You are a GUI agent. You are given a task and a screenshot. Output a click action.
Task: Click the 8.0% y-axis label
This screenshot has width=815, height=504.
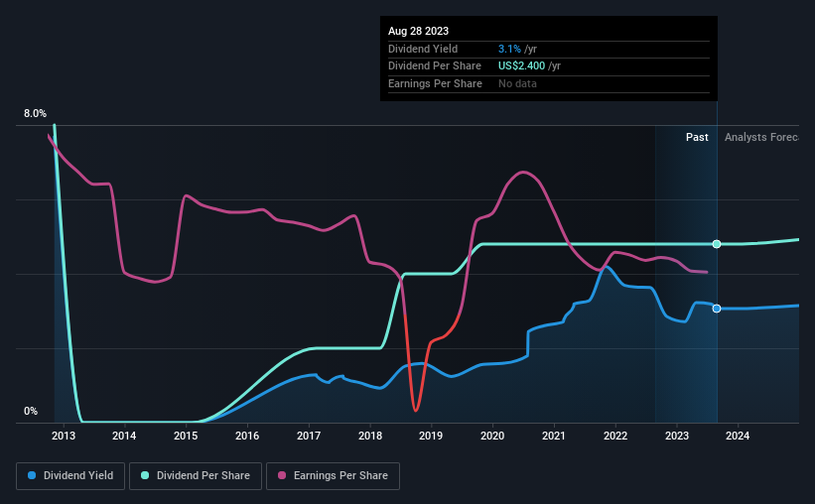point(35,114)
